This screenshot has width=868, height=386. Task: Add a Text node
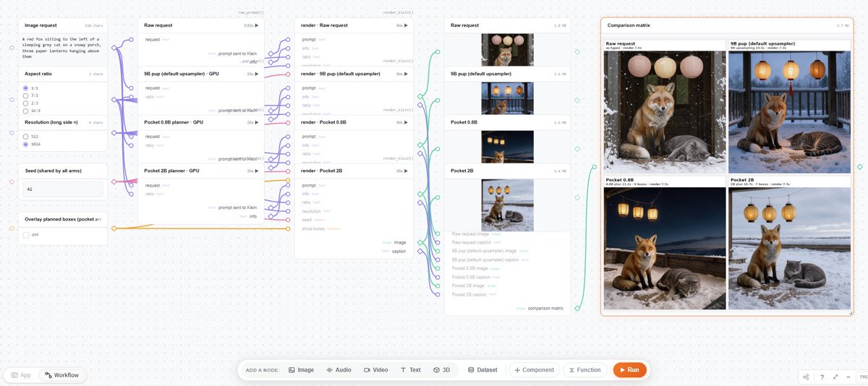coord(410,369)
